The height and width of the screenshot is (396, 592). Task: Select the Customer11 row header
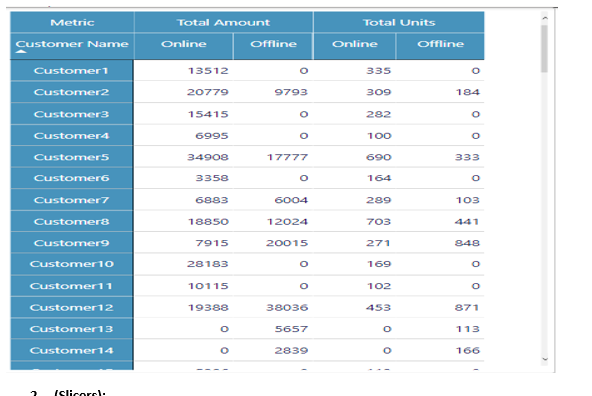[72, 286]
